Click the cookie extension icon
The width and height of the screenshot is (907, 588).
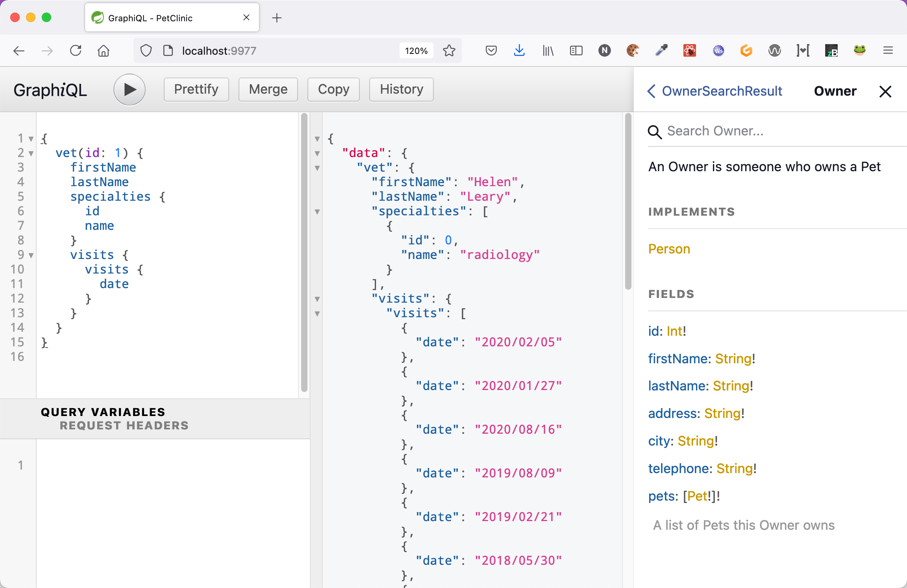click(x=633, y=50)
